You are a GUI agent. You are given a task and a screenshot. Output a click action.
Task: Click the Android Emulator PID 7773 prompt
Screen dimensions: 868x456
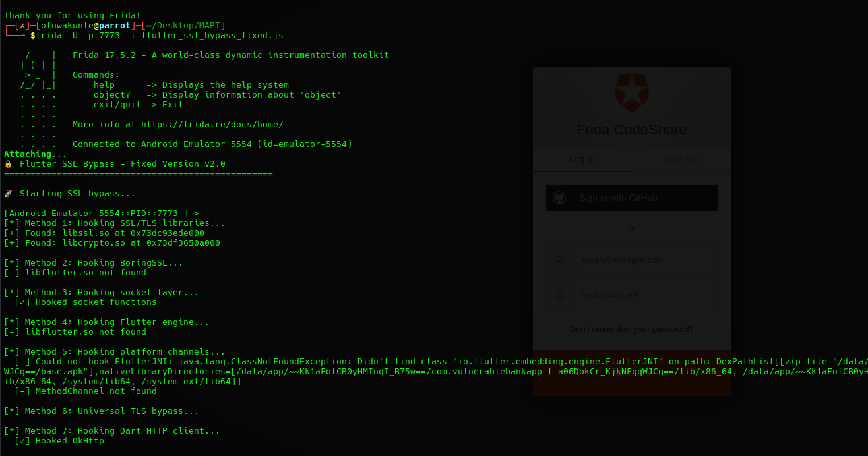(102, 214)
